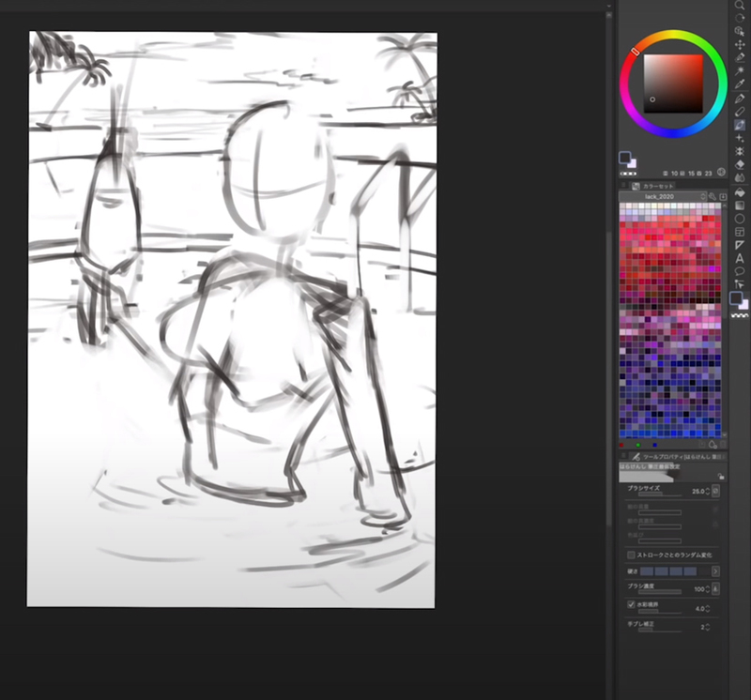751x700 pixels.
Task: Select the Eraser tool
Action: [740, 164]
